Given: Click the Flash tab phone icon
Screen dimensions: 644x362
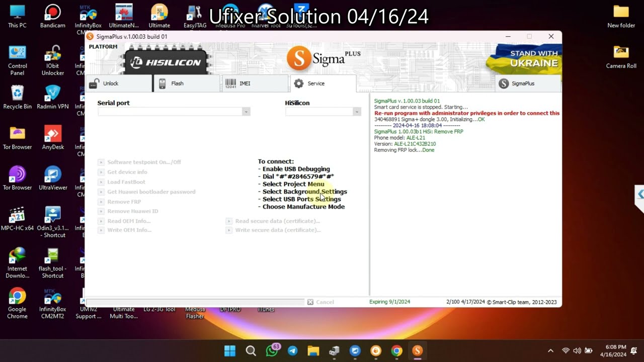Looking at the screenshot, I should [162, 83].
